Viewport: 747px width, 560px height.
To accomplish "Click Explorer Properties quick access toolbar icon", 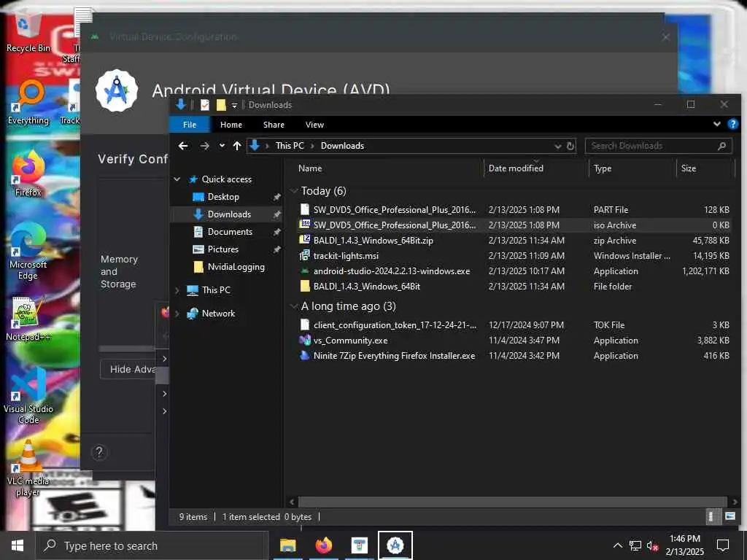I will click(x=205, y=105).
